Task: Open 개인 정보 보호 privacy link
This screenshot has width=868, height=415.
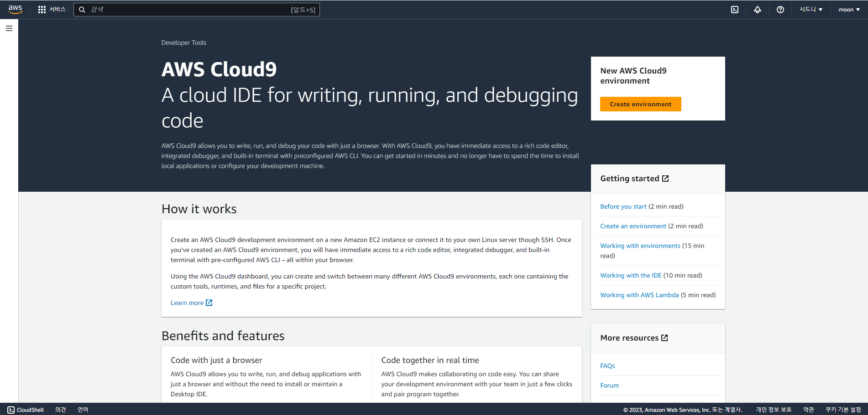Action: pyautogui.click(x=774, y=410)
